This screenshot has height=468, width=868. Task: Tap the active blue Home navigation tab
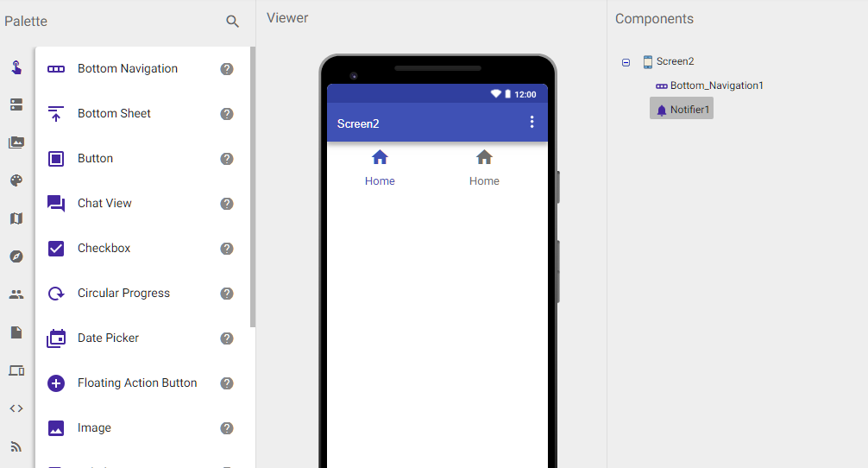[380, 168]
